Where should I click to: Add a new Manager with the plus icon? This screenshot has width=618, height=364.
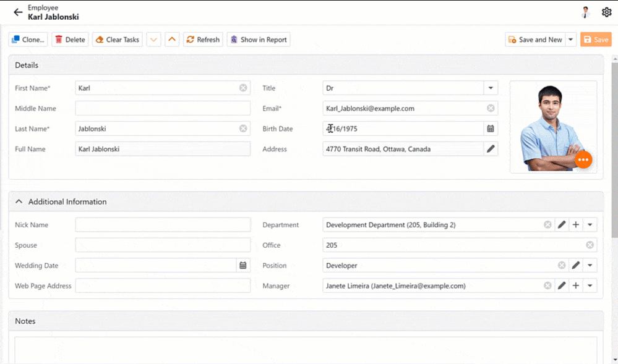tap(575, 286)
